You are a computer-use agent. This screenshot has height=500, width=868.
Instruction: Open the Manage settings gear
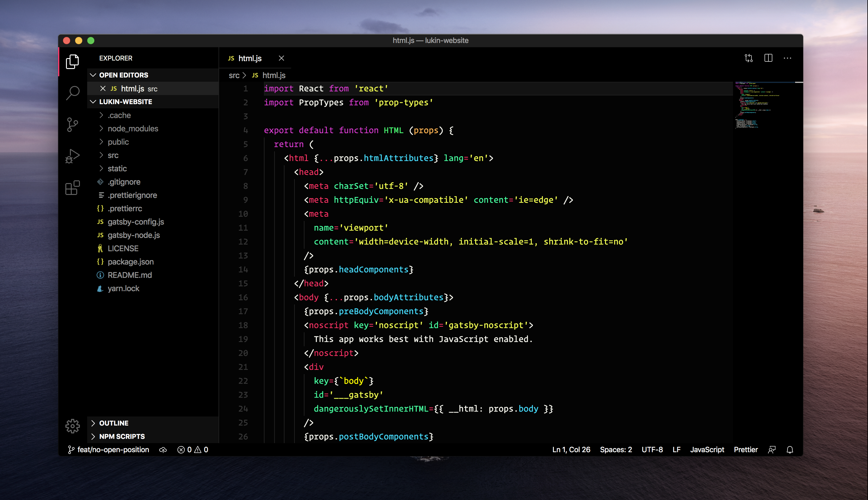click(72, 426)
